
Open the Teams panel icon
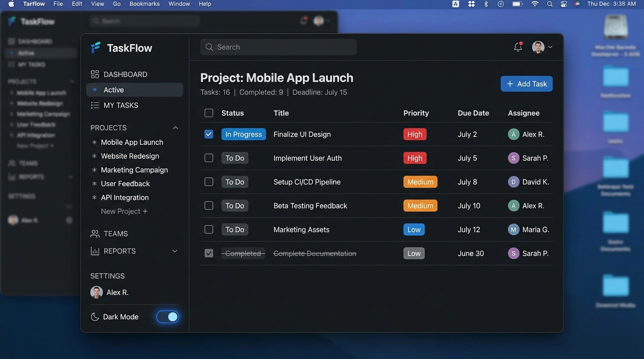pyautogui.click(x=95, y=233)
